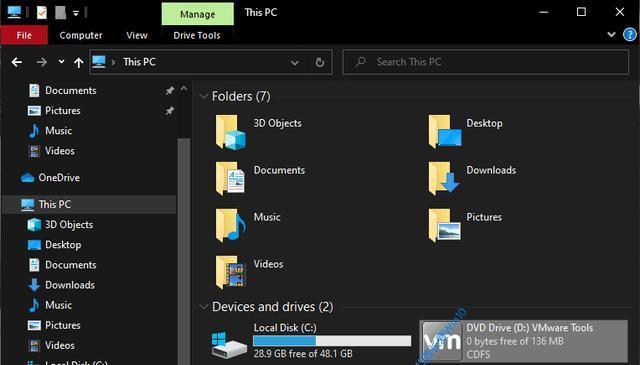640x365 pixels.
Task: Click the 'Folders (7)' group heading
Action: pyautogui.click(x=241, y=96)
